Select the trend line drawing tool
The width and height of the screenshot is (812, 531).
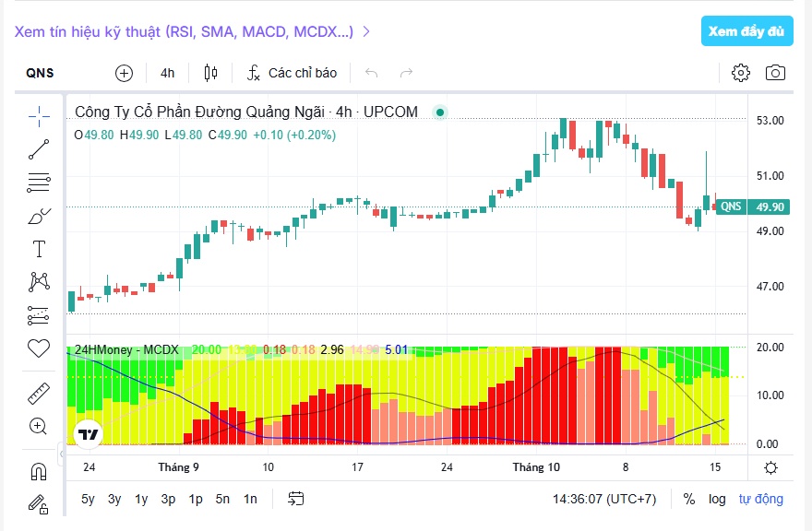[x=39, y=149]
